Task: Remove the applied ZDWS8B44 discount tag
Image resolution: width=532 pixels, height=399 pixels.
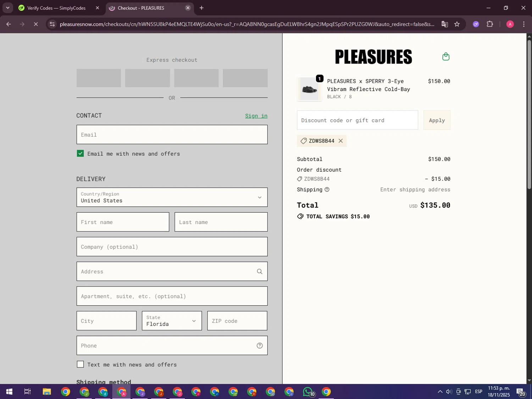Action: click(x=340, y=141)
